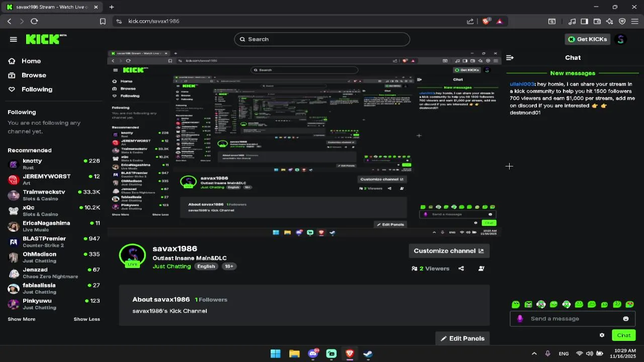Click Customize channel button
The image size is (644, 362).
pyautogui.click(x=449, y=251)
